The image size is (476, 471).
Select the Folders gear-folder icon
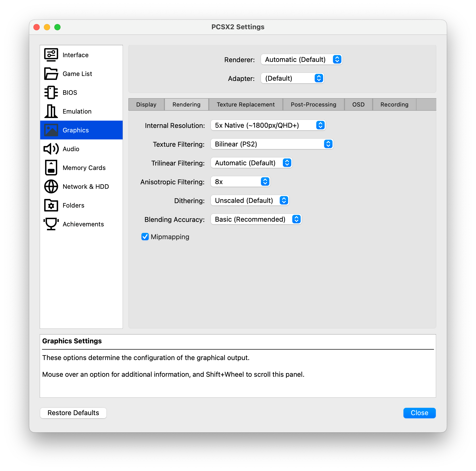(51, 205)
